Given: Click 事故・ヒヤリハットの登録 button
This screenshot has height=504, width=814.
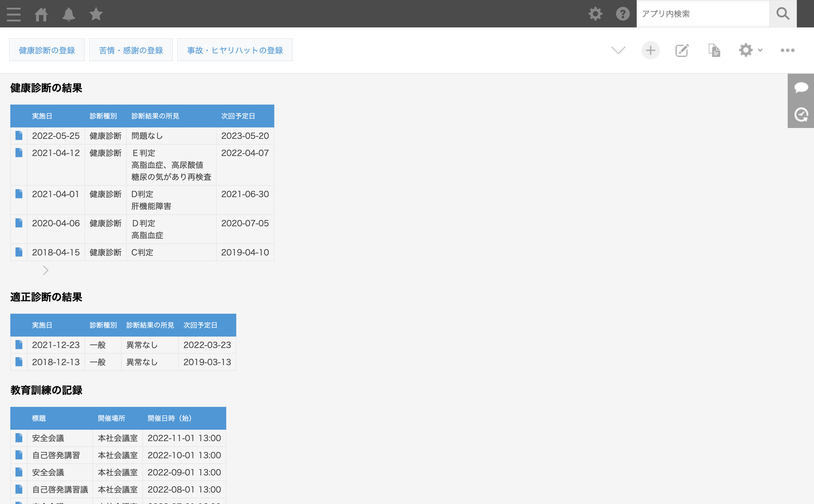Looking at the screenshot, I should tap(235, 50).
